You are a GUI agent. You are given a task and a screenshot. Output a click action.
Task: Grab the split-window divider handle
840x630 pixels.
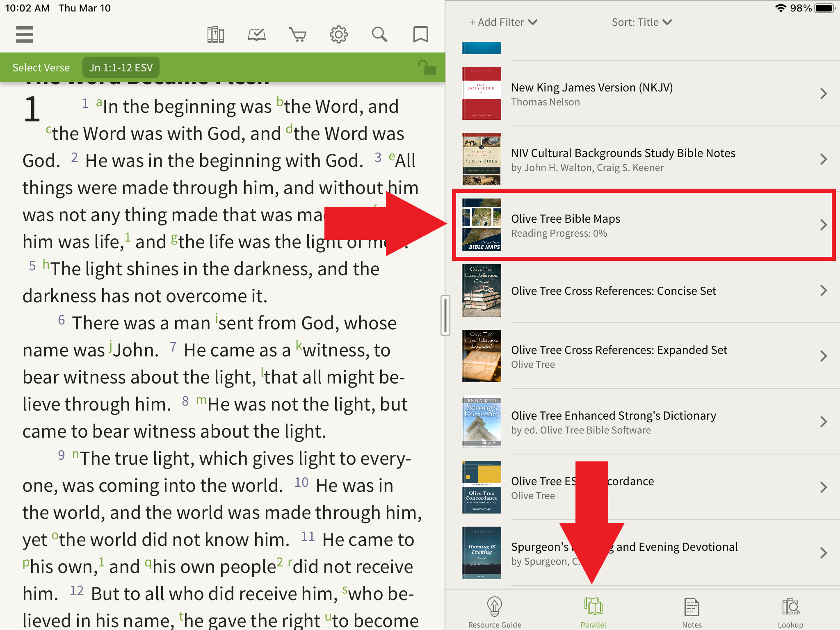[445, 315]
